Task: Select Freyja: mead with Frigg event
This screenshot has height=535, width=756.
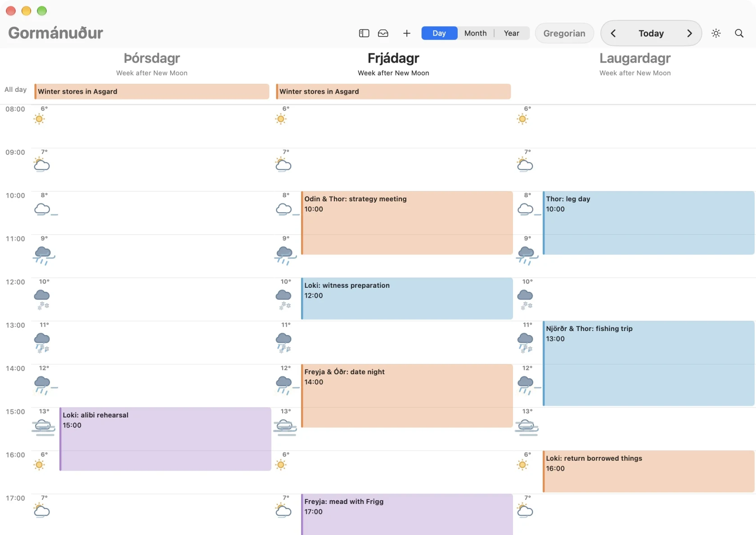Action: point(407,514)
